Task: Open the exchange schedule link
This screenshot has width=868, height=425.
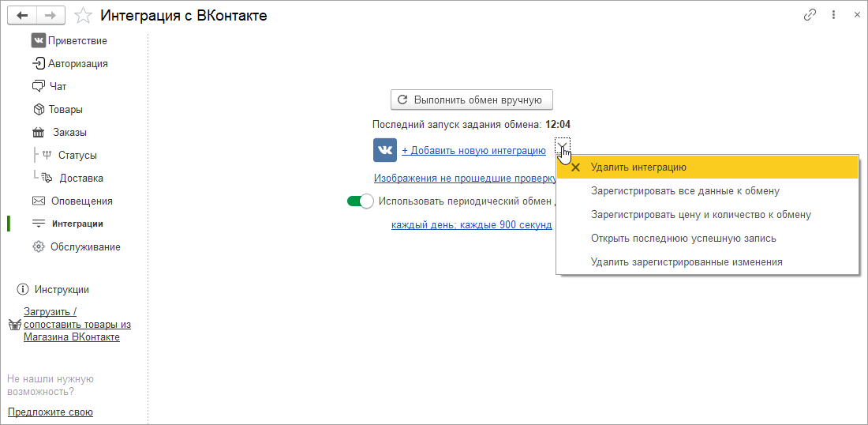Action: 471,225
